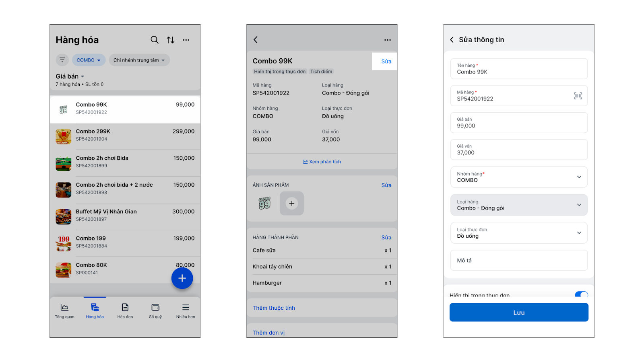Open the Loại thực đơn dropdown in edit form
644x362 pixels.
[519, 233]
